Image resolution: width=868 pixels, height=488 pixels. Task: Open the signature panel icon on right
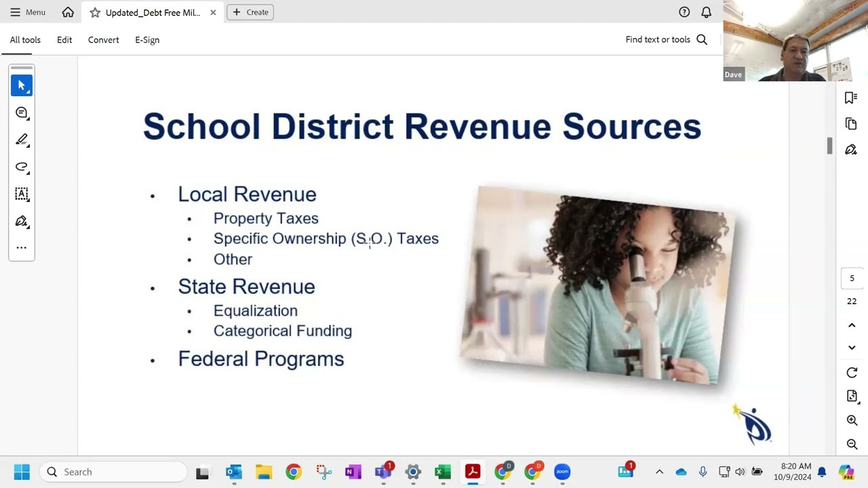(851, 150)
